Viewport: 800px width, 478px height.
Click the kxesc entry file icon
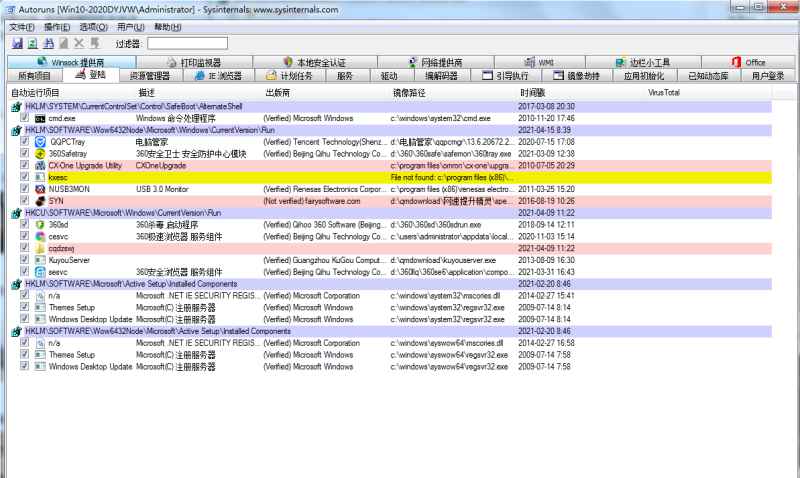(x=40, y=177)
